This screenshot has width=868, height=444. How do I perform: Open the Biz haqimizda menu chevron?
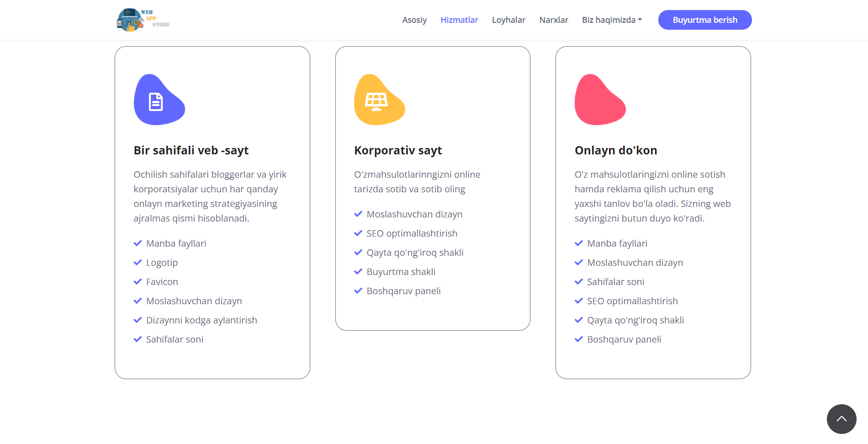pos(640,20)
